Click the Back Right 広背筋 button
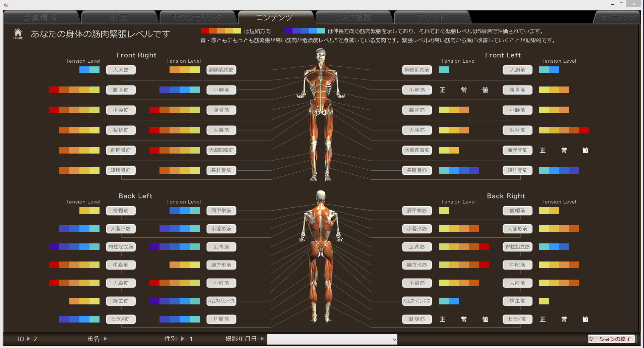This screenshot has height=348, width=644. [x=417, y=247]
